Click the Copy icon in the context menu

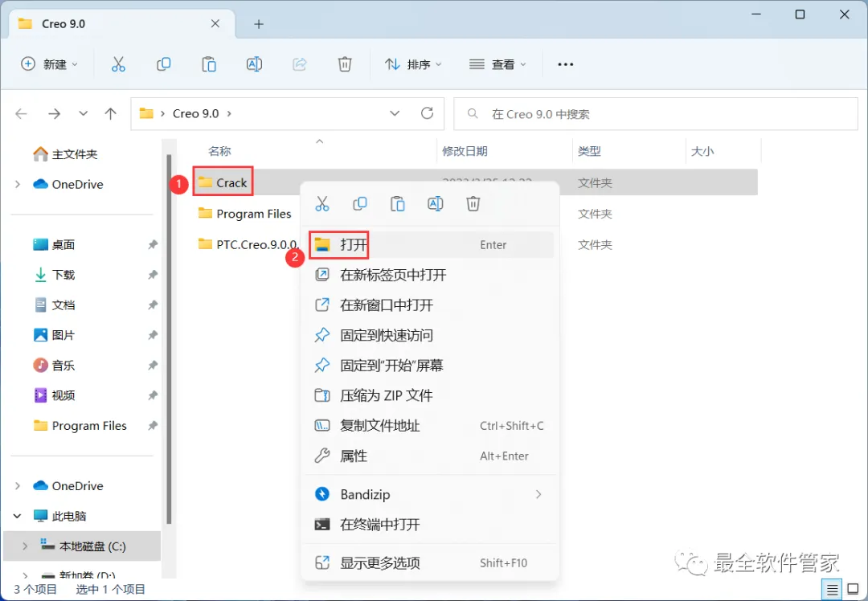point(360,203)
